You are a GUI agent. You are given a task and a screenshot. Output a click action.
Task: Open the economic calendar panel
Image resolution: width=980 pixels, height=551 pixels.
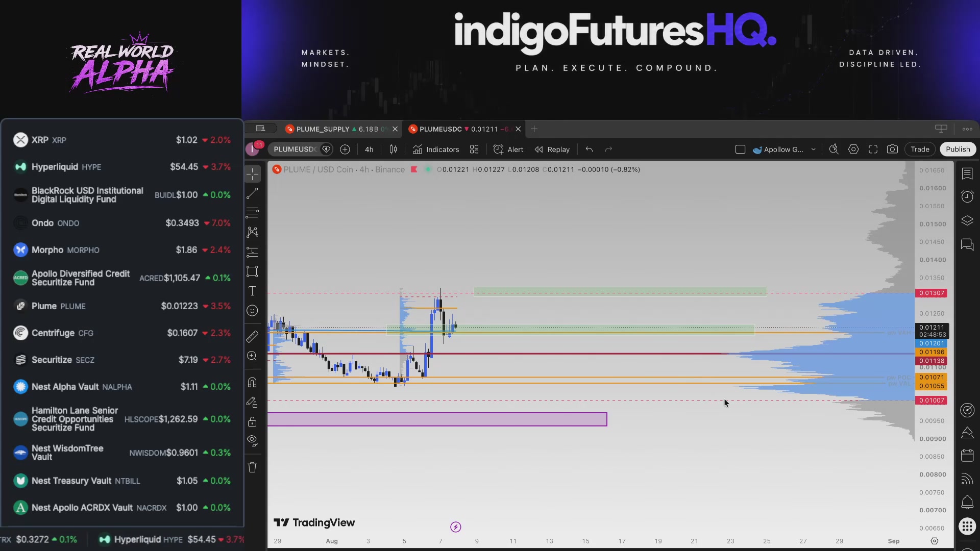(x=967, y=455)
